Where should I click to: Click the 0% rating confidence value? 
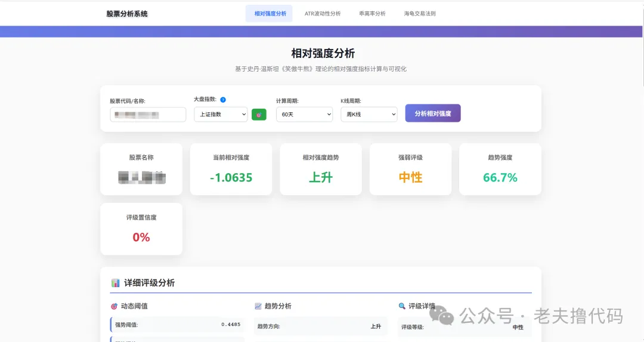141,237
